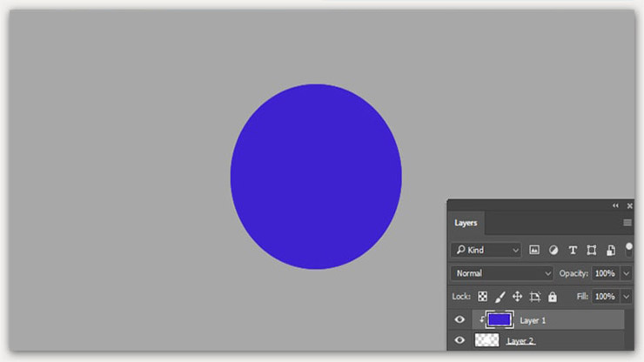Filter for adjustment layers icon
This screenshot has height=362, width=644.
click(x=553, y=251)
